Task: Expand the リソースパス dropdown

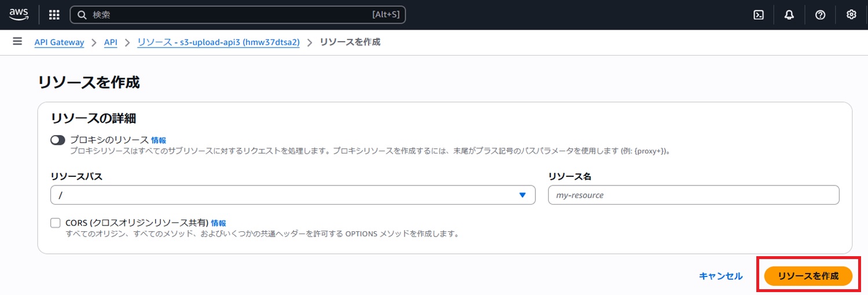Action: tap(293, 195)
